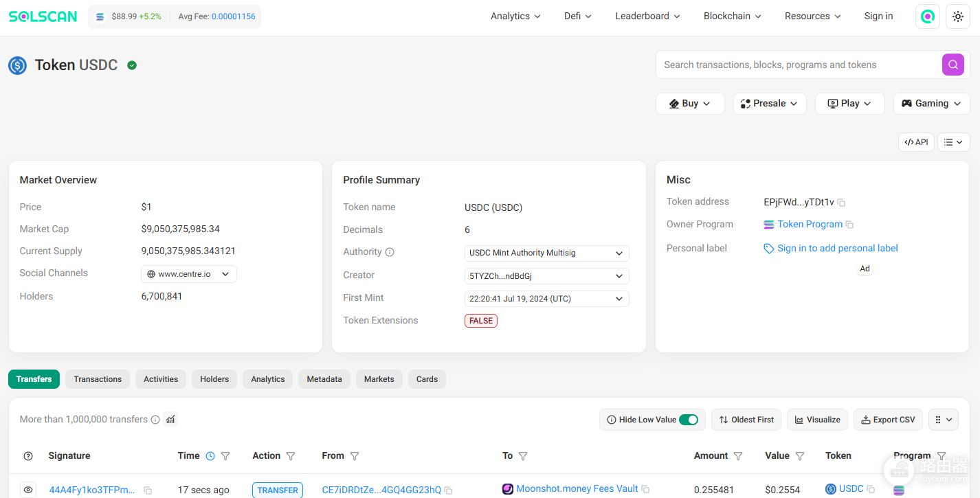Viewport: 980px width, 498px height.
Task: Copy the token address EPjFWd...yTDt1v
Action: pyautogui.click(x=841, y=203)
